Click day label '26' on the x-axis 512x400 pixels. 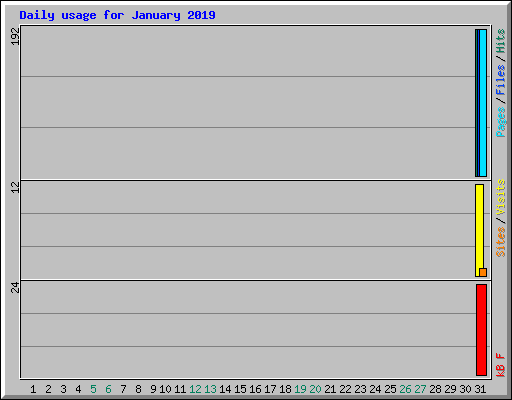[405, 389]
